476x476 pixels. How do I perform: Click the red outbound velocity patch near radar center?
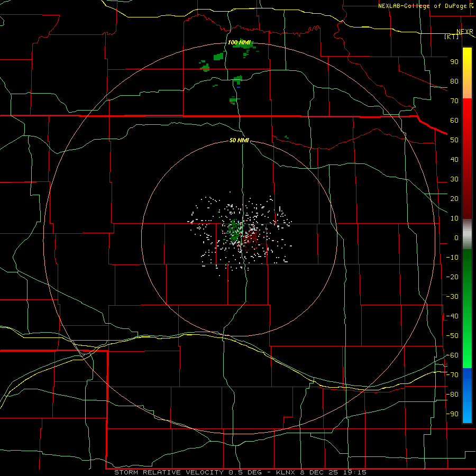(x=252, y=237)
